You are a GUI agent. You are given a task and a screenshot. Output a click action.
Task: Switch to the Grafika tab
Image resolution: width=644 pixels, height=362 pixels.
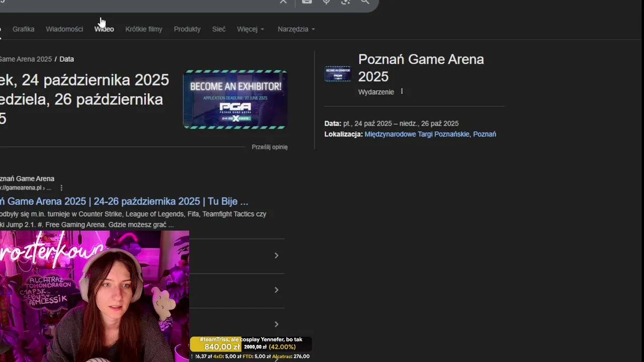coord(23,29)
